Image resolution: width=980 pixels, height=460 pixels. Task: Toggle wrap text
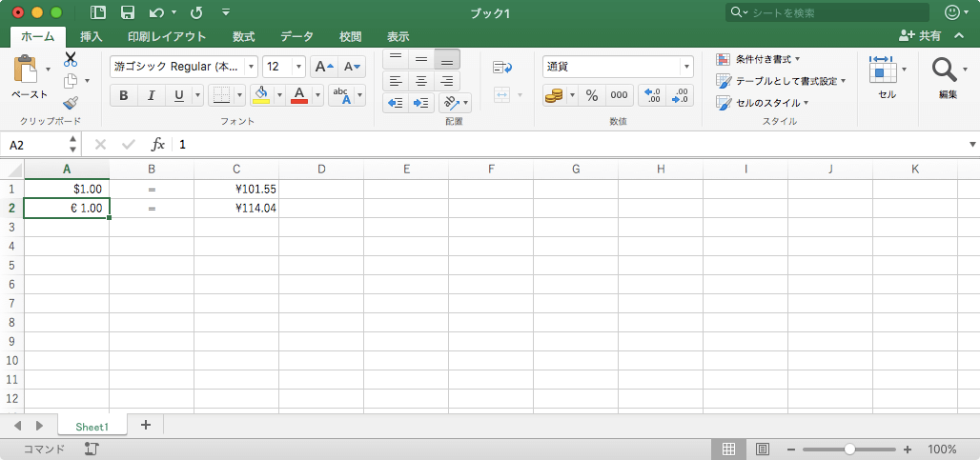tap(502, 67)
